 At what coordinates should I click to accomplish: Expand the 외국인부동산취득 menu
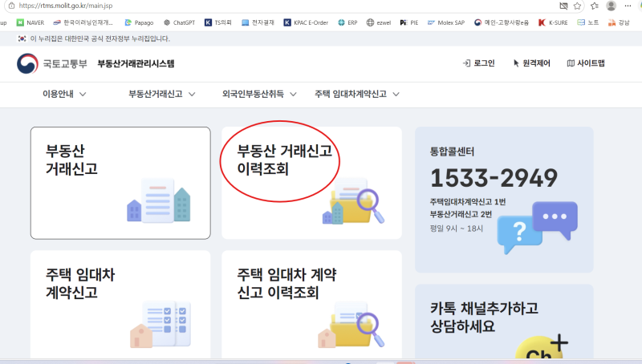tap(259, 94)
